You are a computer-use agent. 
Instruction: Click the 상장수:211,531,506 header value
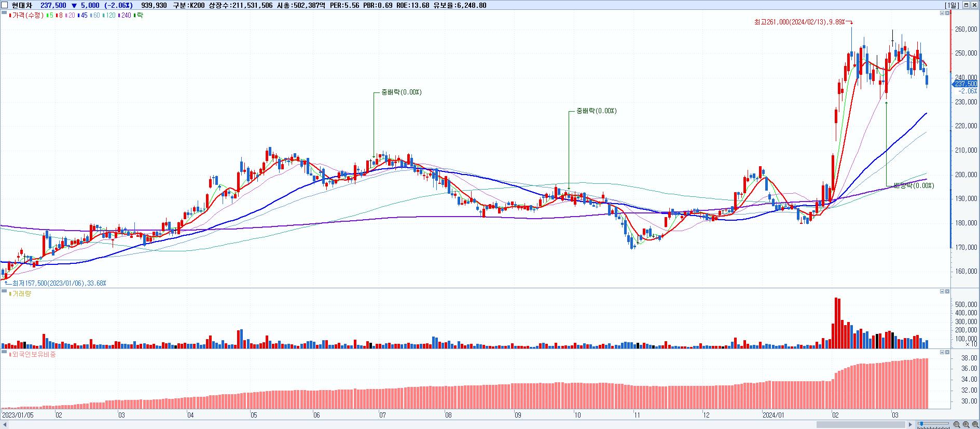pos(240,5)
